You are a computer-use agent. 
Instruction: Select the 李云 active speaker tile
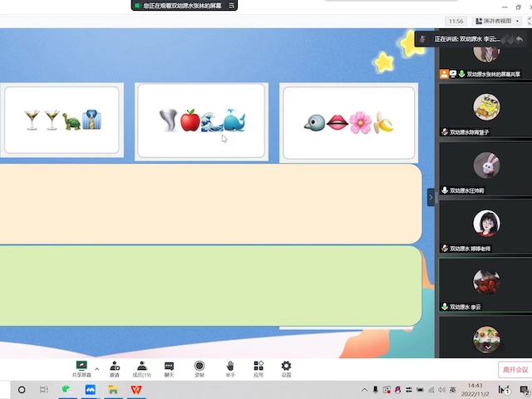tap(485, 285)
